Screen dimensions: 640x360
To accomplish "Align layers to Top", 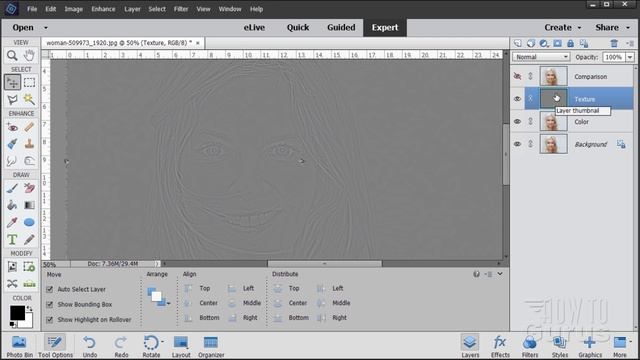I will point(197,288).
